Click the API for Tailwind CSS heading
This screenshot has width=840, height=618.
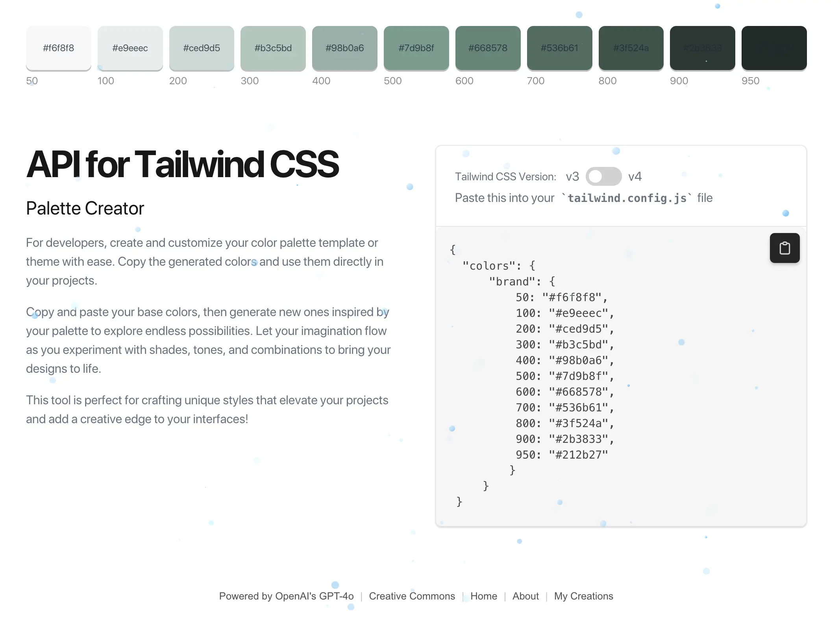click(x=183, y=165)
